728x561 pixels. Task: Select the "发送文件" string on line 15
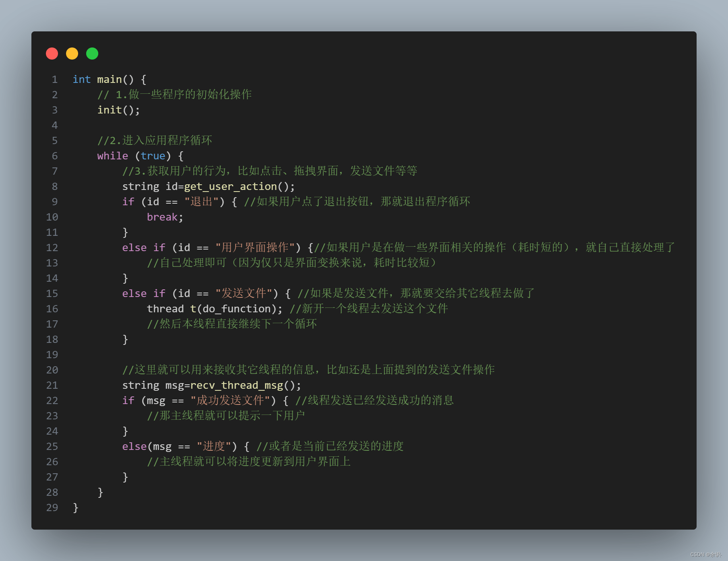pyautogui.click(x=244, y=293)
